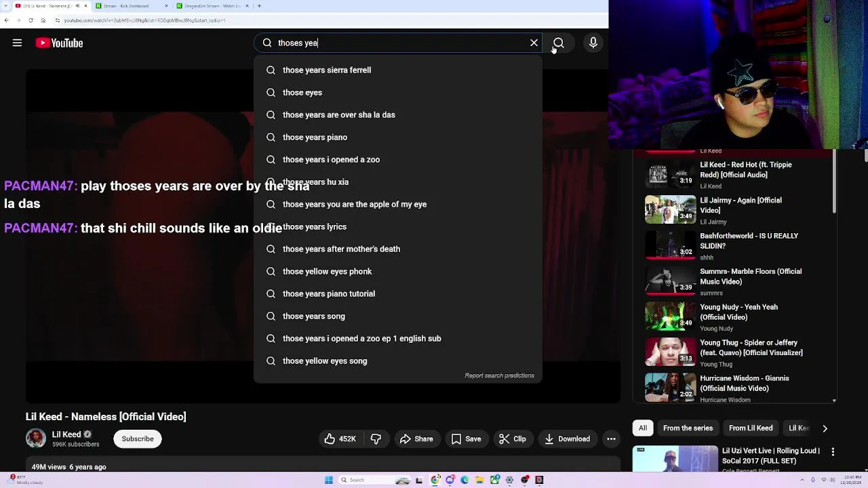Screen dimensions: 868x488
Task: Dislike the video with thumbs-down icon
Action: click(x=376, y=439)
